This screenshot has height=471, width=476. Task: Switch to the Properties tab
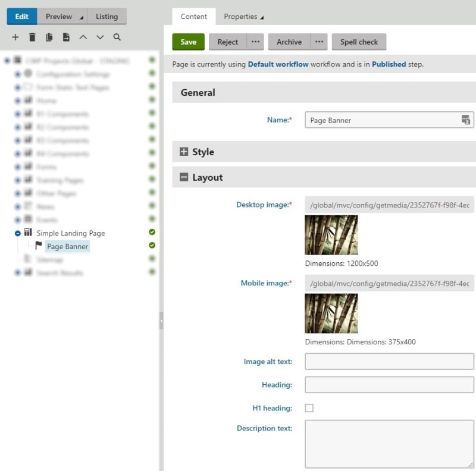click(x=243, y=17)
